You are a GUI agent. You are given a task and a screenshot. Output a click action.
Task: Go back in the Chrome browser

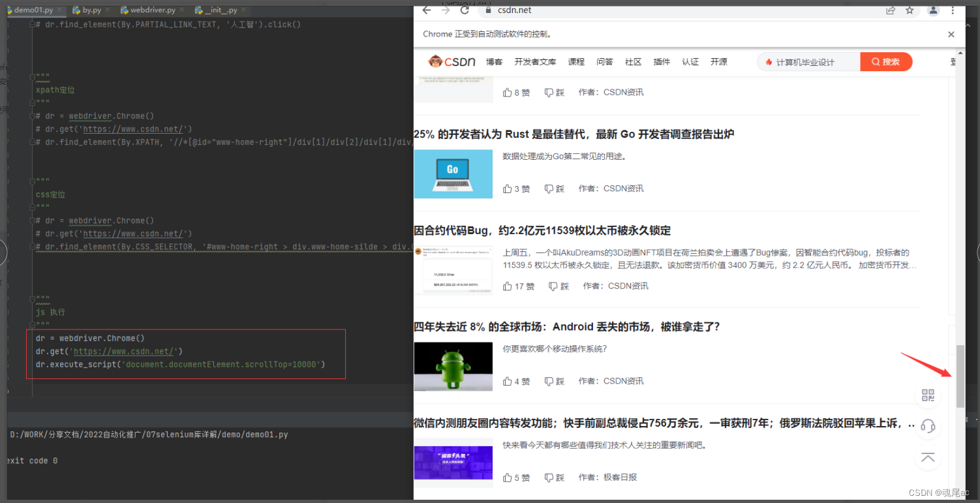[427, 10]
